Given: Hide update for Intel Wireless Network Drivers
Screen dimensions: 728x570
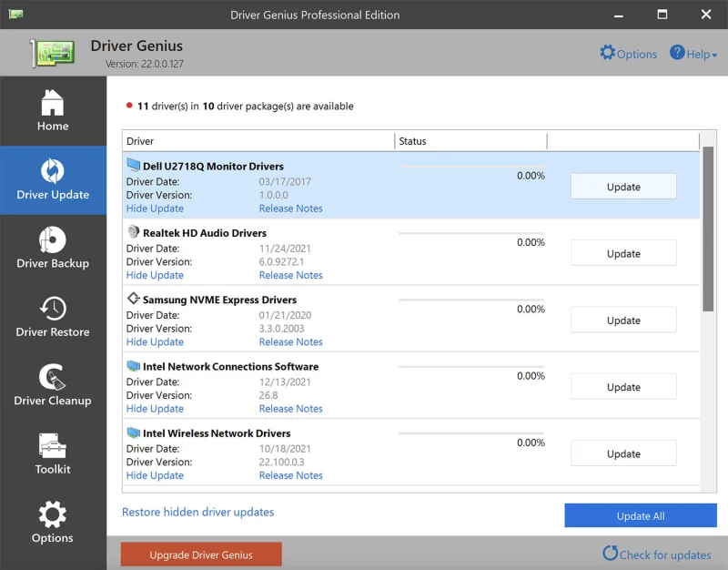Looking at the screenshot, I should coord(155,475).
